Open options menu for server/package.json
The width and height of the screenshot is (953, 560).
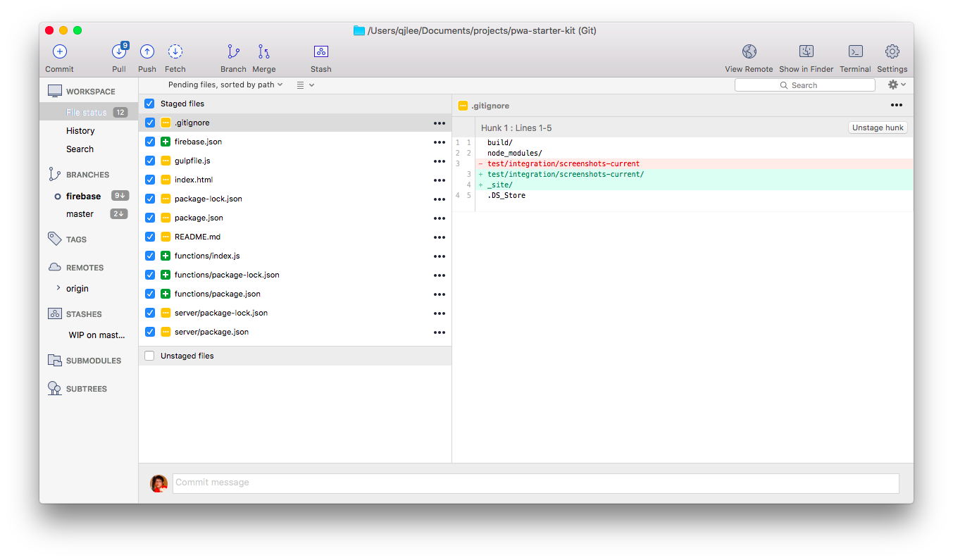(x=440, y=332)
